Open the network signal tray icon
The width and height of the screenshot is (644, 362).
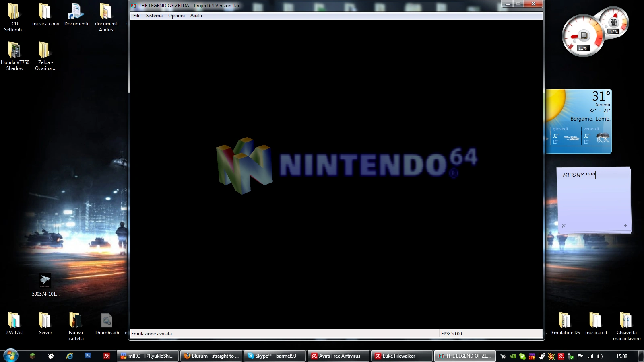pos(590,356)
